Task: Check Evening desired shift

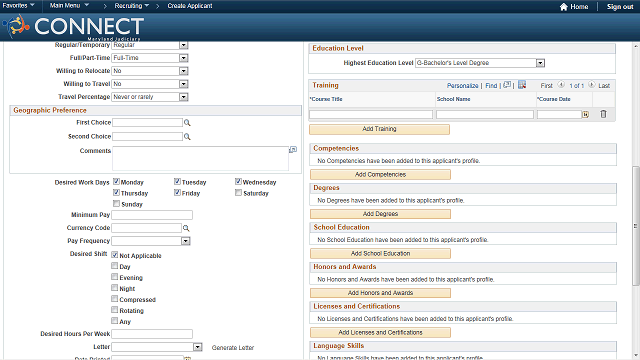Action: (115, 277)
